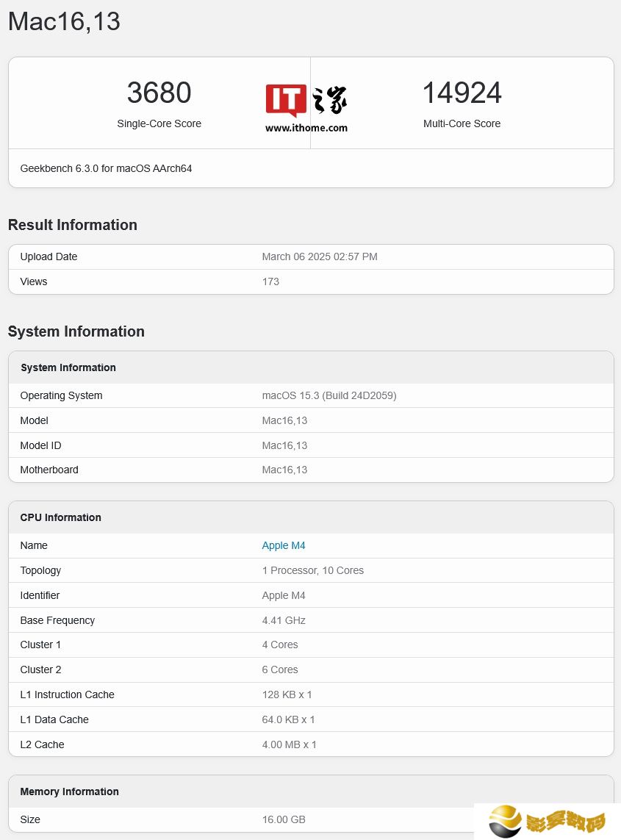Image resolution: width=621 pixels, height=840 pixels.
Task: Click the Single-Core Score label
Action: tap(159, 123)
